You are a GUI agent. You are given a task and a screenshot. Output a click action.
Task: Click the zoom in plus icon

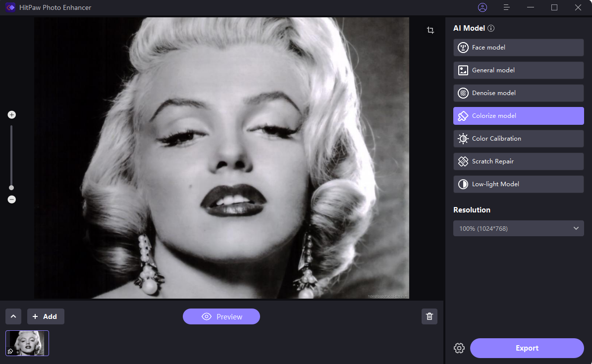[12, 115]
